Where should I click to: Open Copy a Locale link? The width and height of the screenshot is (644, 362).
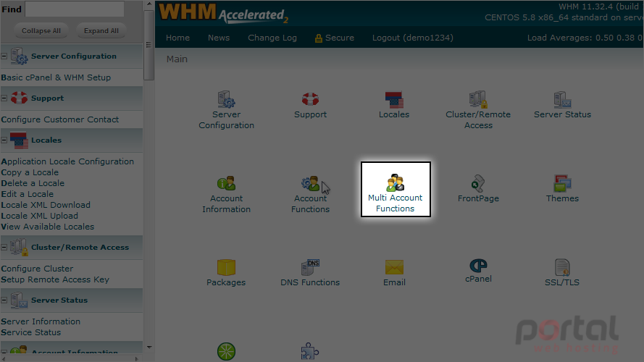(x=30, y=172)
